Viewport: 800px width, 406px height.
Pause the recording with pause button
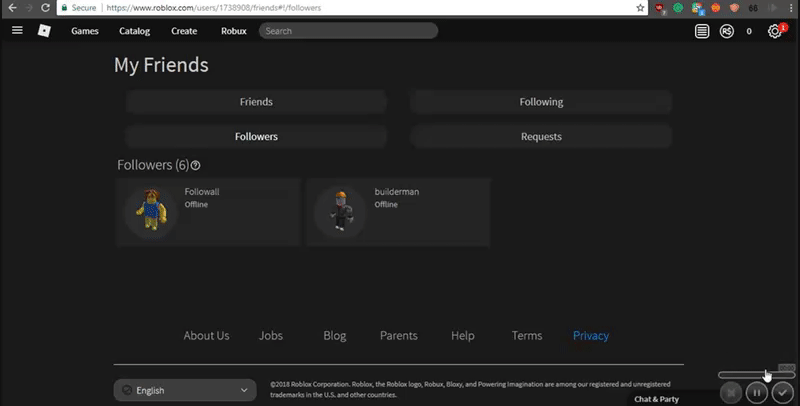point(757,393)
